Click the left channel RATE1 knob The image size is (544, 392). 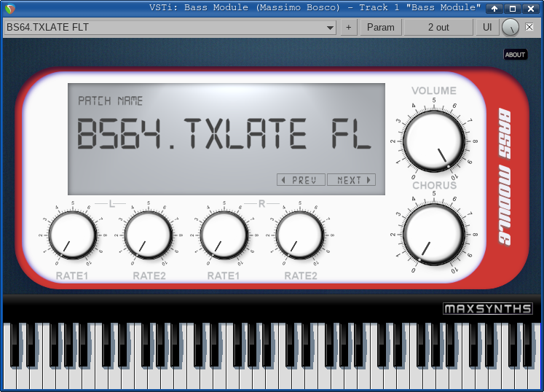73,235
